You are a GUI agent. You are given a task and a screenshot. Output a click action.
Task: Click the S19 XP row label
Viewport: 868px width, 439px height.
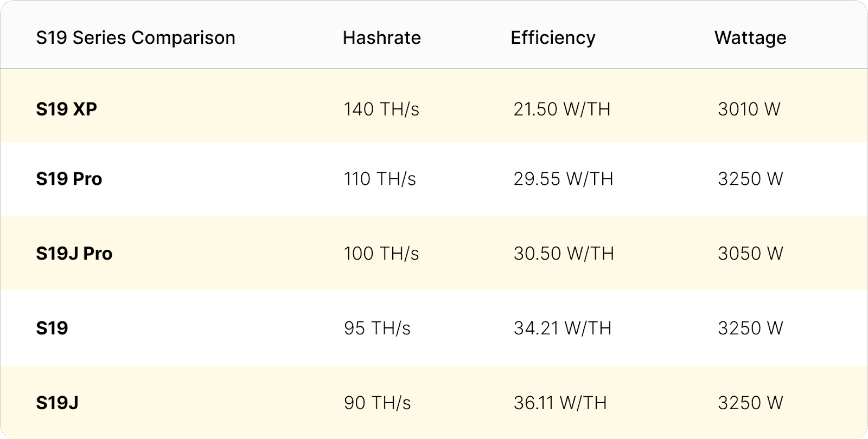66,109
